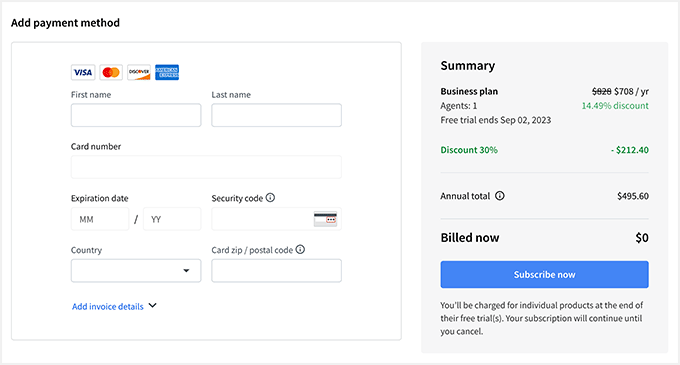
Task: Open the Country dropdown
Action: point(136,270)
